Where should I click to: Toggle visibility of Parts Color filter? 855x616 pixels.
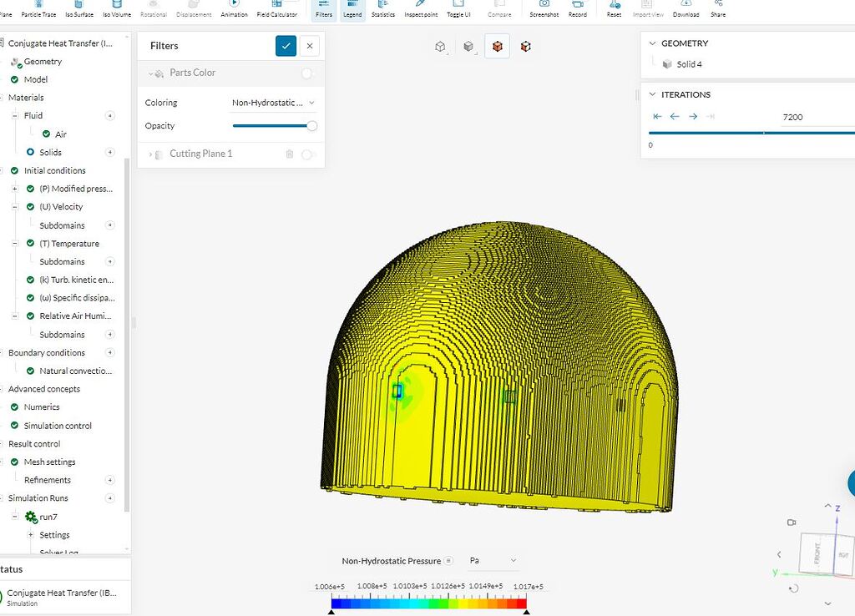coord(308,73)
